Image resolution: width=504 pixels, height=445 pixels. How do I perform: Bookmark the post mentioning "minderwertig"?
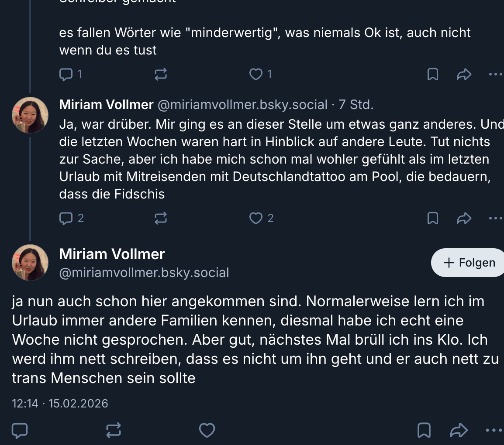[x=432, y=75]
